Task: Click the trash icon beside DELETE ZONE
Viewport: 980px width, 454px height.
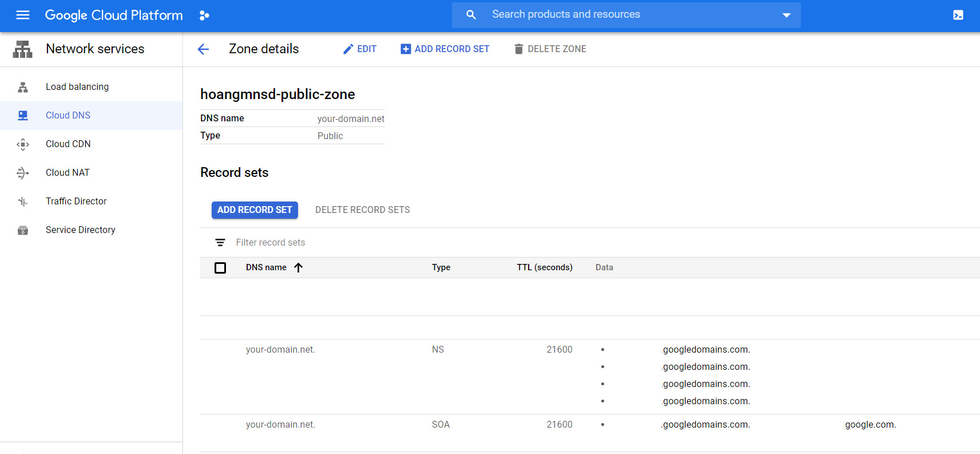Action: [x=519, y=49]
